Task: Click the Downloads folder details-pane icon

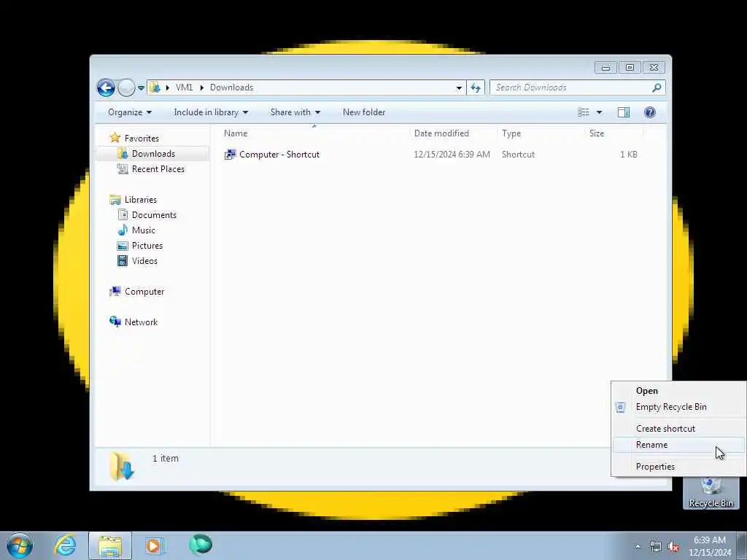Action: click(x=122, y=466)
